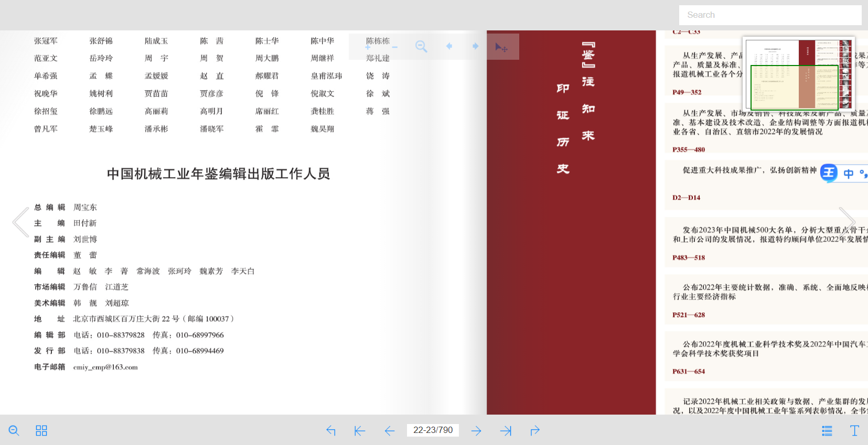Go to the previous page using bottom arrow
This screenshot has height=445, width=868.
coord(389,430)
